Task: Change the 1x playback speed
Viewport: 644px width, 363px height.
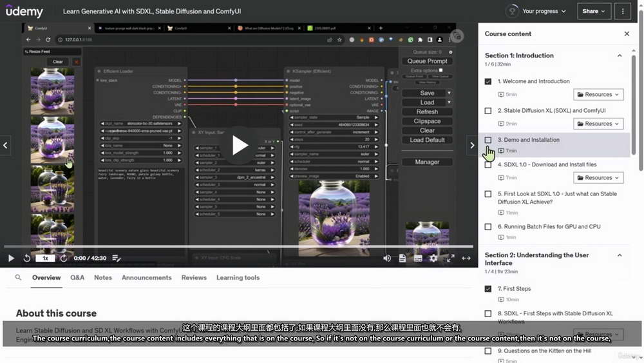Action: pyautogui.click(x=45, y=258)
